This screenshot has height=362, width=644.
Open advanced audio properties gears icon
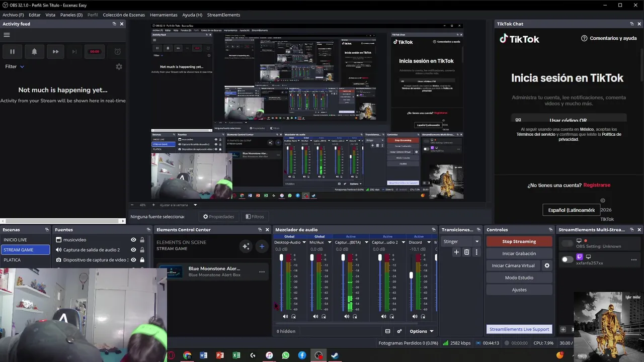tap(399, 331)
